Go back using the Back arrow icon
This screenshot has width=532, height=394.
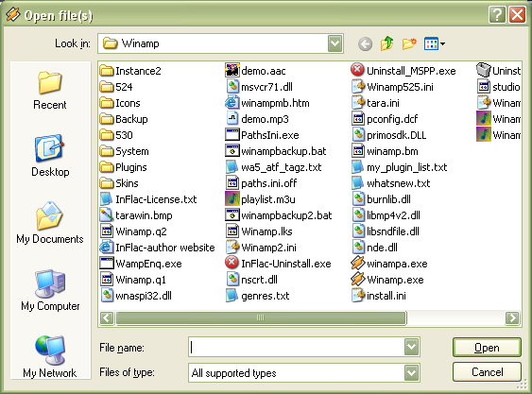pos(365,43)
